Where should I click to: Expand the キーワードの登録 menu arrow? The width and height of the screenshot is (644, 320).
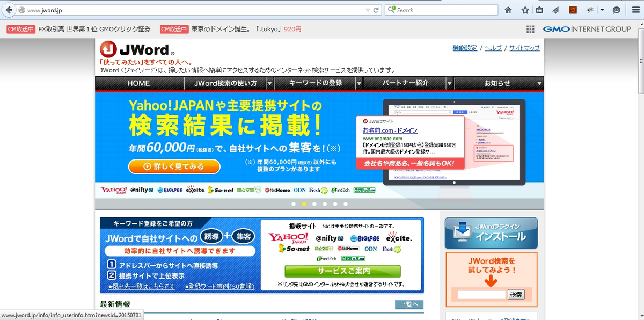tap(360, 83)
